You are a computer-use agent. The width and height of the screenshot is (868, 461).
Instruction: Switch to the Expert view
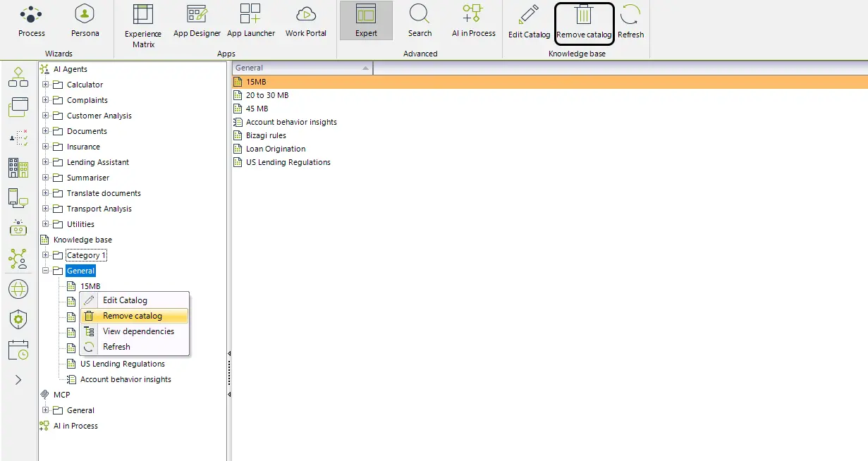(366, 20)
